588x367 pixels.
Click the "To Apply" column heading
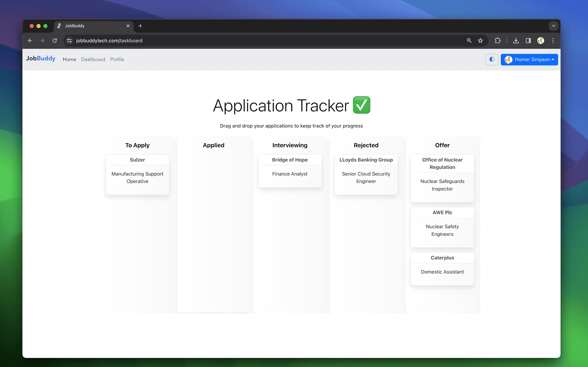point(137,145)
